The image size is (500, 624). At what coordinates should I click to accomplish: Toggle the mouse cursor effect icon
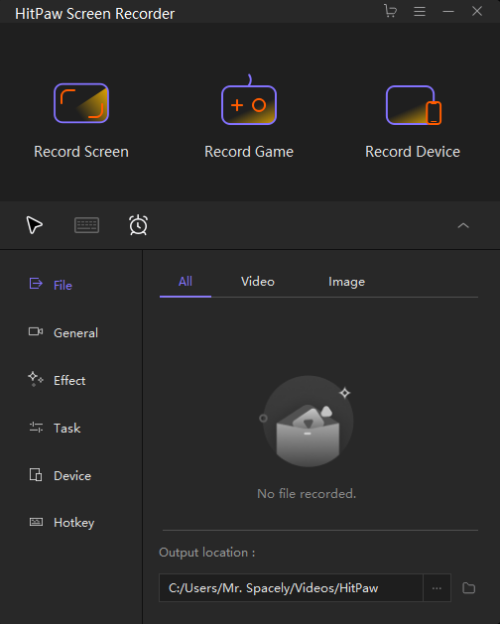tap(34, 225)
